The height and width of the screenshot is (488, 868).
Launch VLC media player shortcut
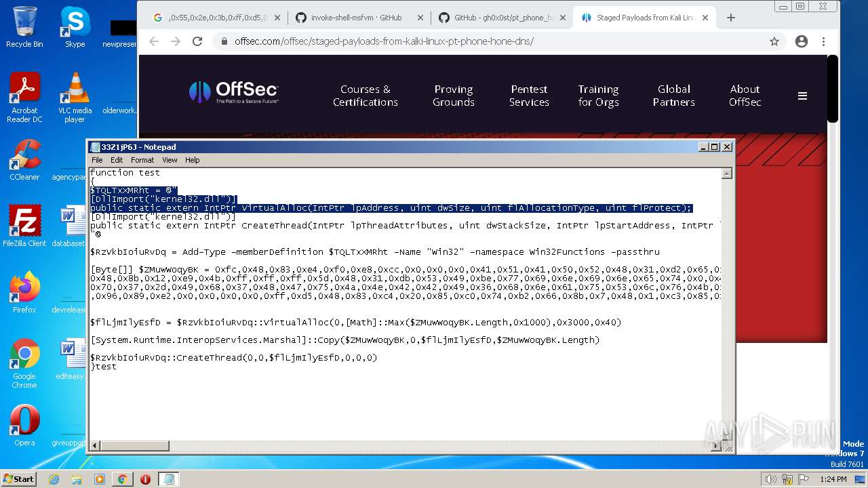pyautogui.click(x=75, y=98)
